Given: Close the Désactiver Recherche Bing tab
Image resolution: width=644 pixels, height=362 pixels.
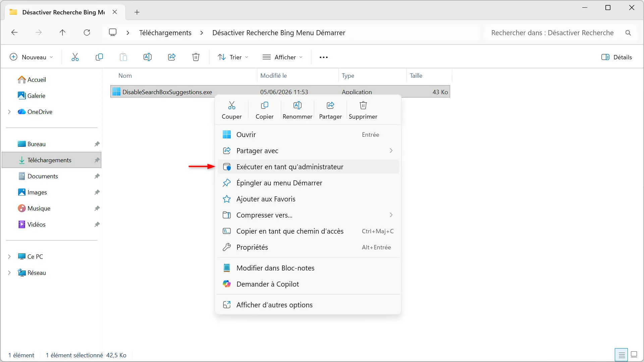Looking at the screenshot, I should (x=115, y=12).
